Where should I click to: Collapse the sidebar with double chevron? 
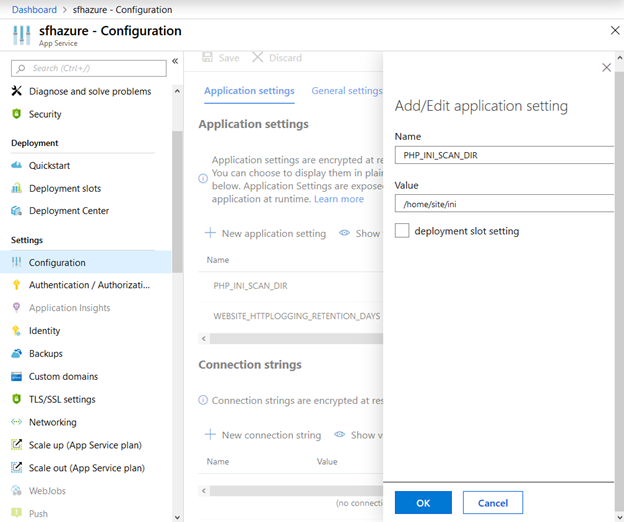coord(175,61)
